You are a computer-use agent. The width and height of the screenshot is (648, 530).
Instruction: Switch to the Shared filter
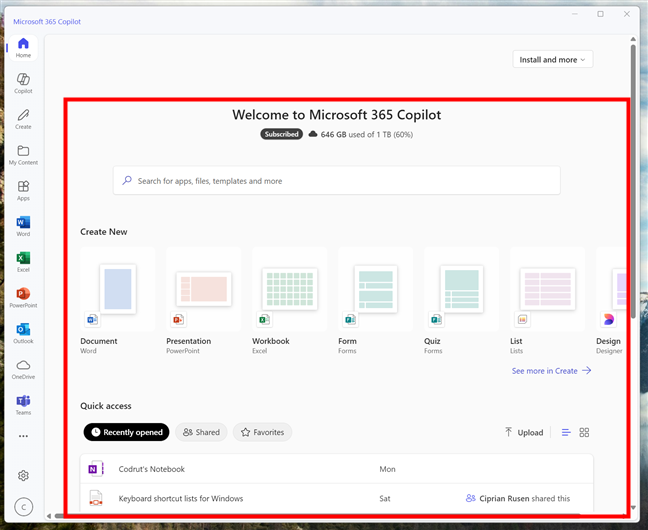coord(201,432)
